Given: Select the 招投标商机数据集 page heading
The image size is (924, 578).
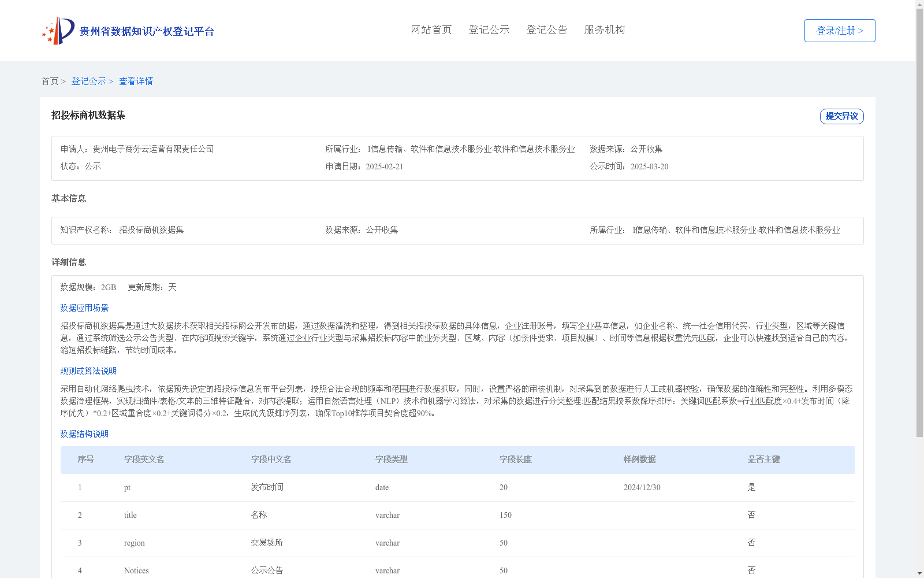Looking at the screenshot, I should click(x=88, y=116).
